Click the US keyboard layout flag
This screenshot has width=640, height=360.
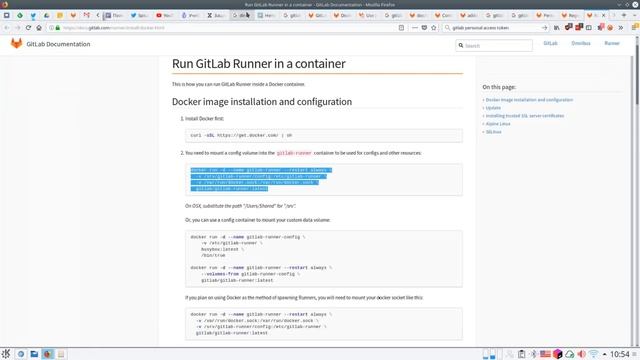point(545,354)
